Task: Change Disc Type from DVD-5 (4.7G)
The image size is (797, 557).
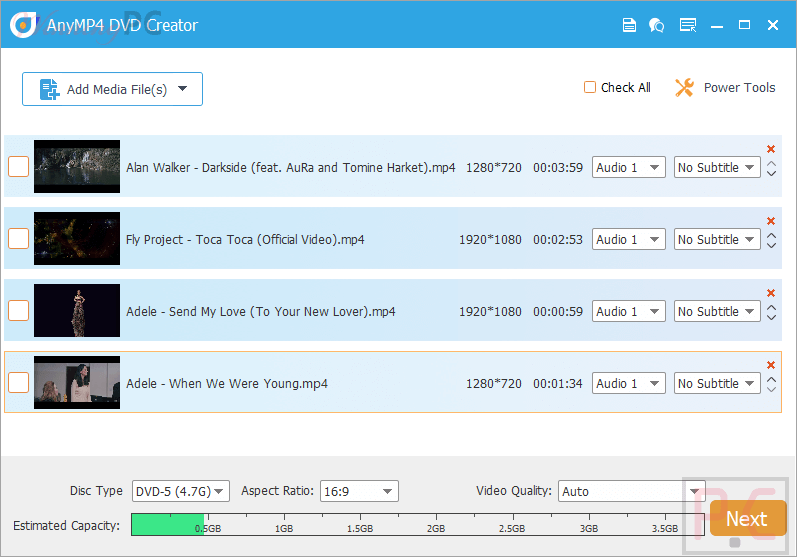Action: [x=180, y=491]
